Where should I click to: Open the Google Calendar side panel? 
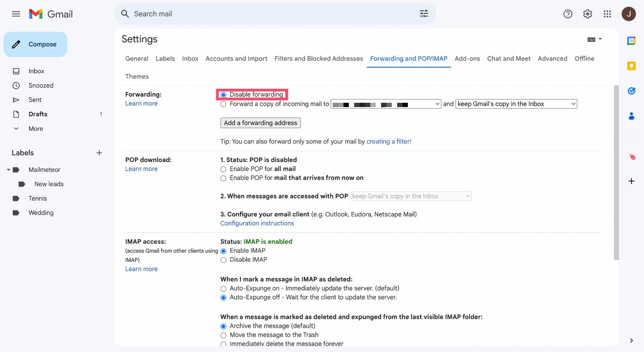point(631,40)
